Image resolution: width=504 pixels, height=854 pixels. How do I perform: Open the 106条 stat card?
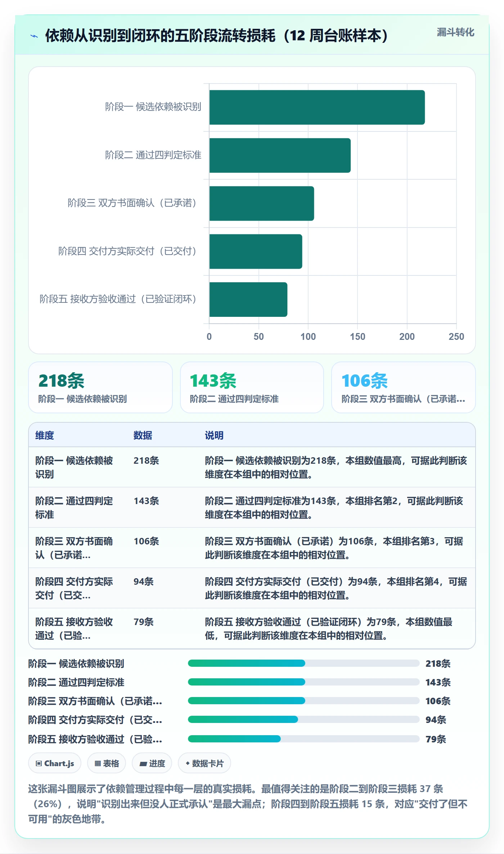pos(404,387)
